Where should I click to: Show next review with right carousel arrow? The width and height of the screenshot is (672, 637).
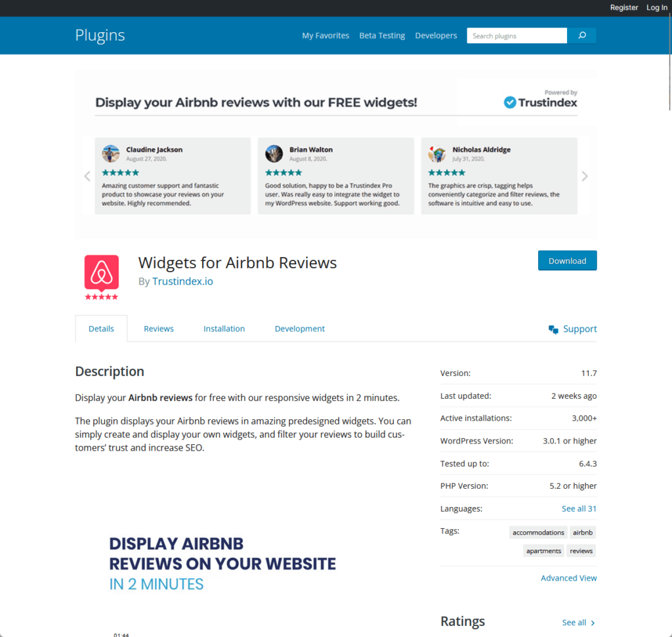point(585,176)
